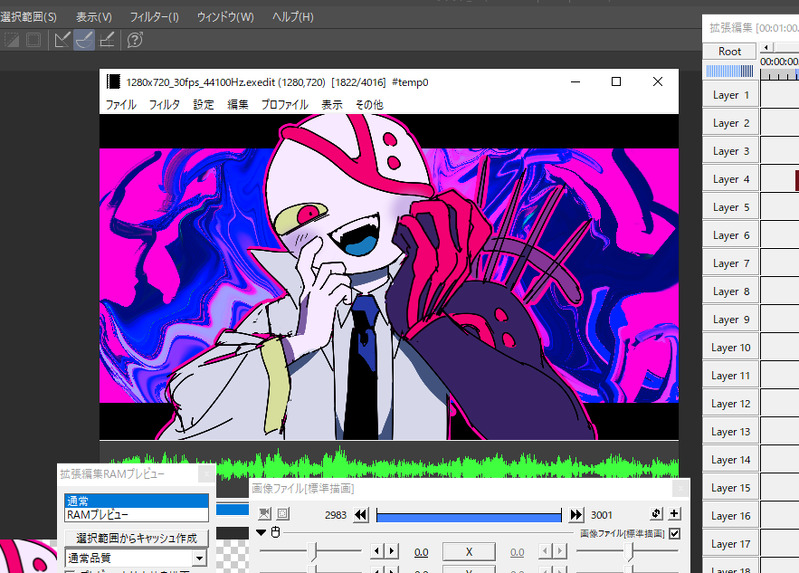Toggle Snap to Grid icon
Image resolution: width=799 pixels, height=573 pixels.
(106, 40)
